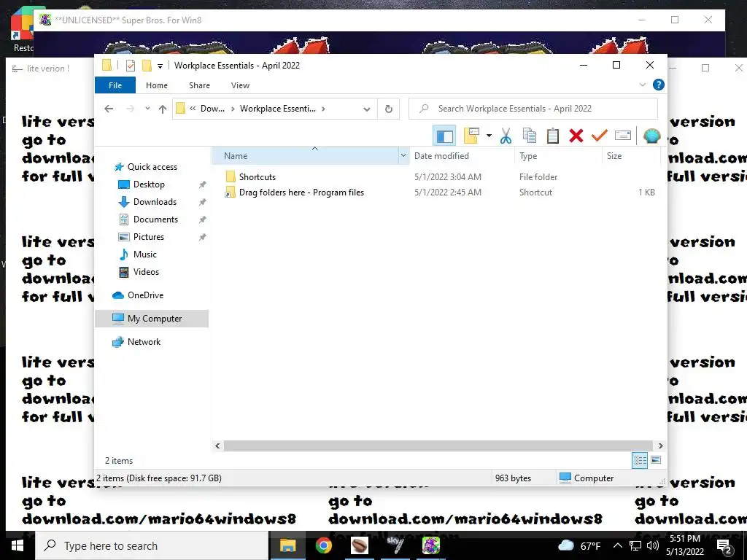
Task: Open the volume speaker tray icon
Action: click(653, 545)
